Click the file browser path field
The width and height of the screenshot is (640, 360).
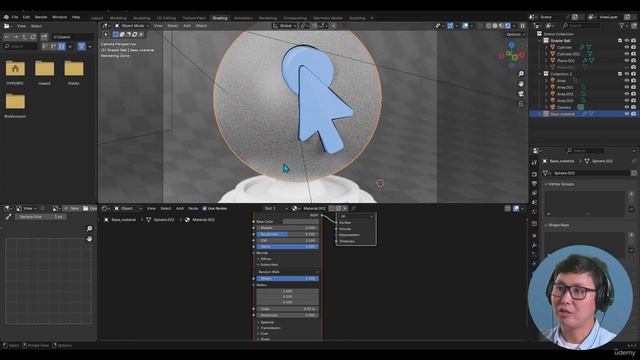73,37
